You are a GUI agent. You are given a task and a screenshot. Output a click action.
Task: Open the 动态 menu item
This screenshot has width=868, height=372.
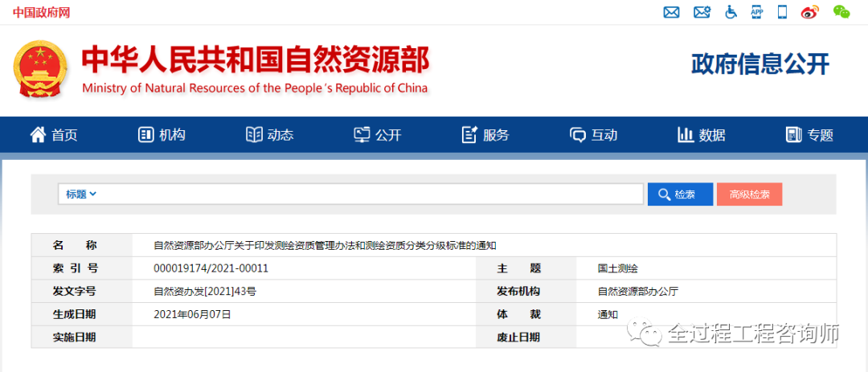[280, 135]
